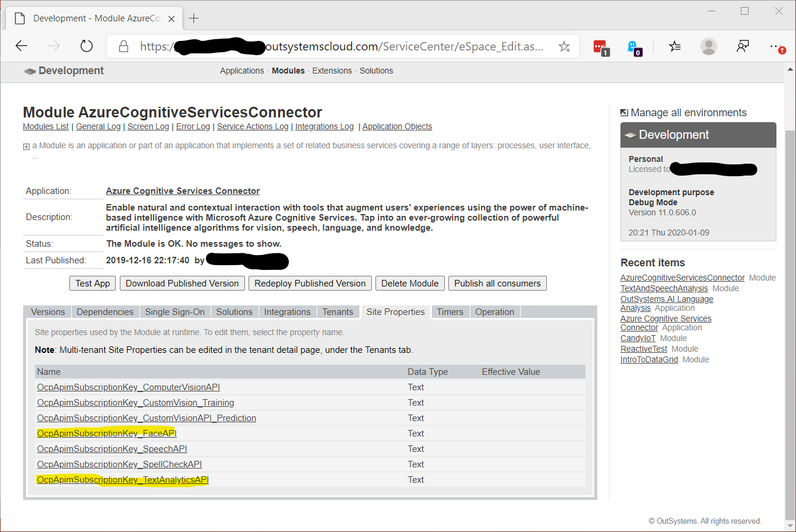Open the Integrations Log link
This screenshot has height=532, width=796.
pos(324,126)
